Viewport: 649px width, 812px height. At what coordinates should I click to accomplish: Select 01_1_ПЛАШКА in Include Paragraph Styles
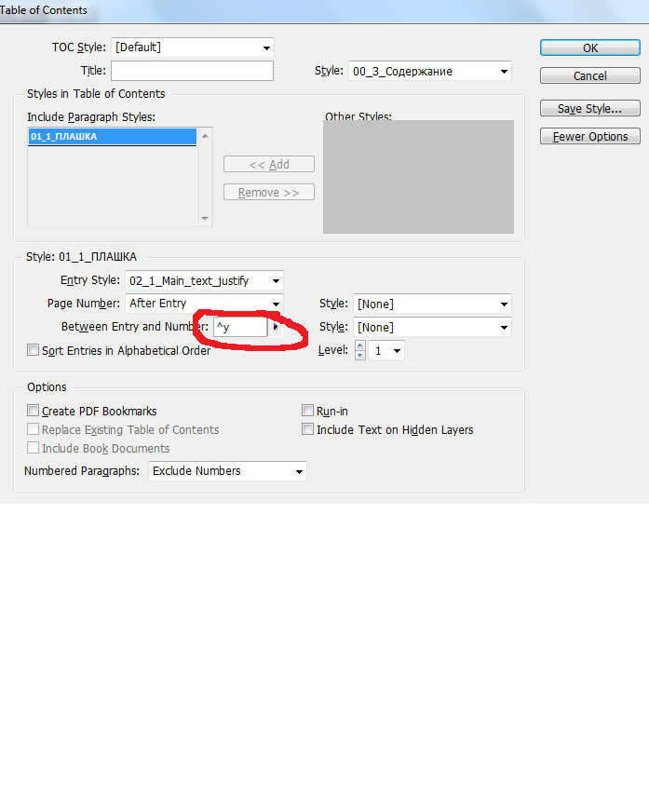click(113, 137)
